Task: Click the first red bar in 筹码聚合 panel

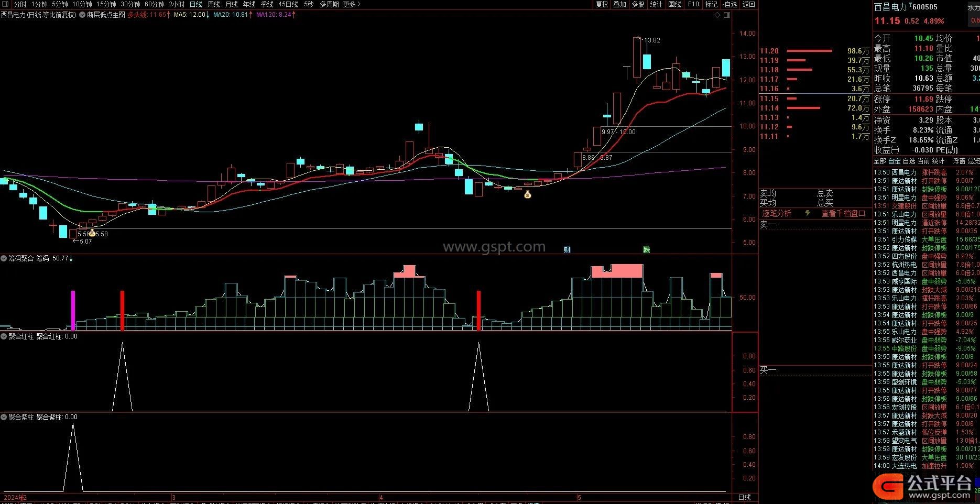Action: (x=123, y=310)
